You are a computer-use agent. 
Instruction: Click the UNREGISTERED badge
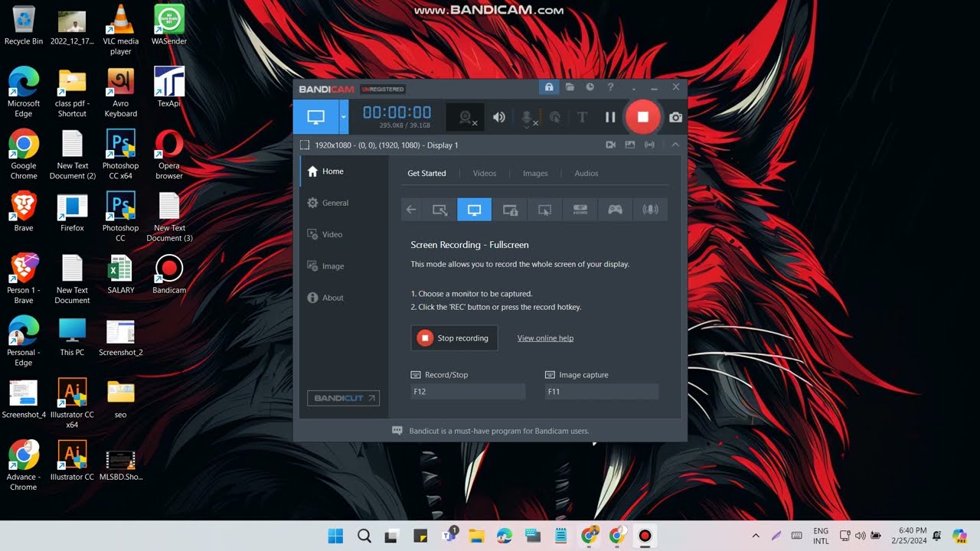[382, 90]
